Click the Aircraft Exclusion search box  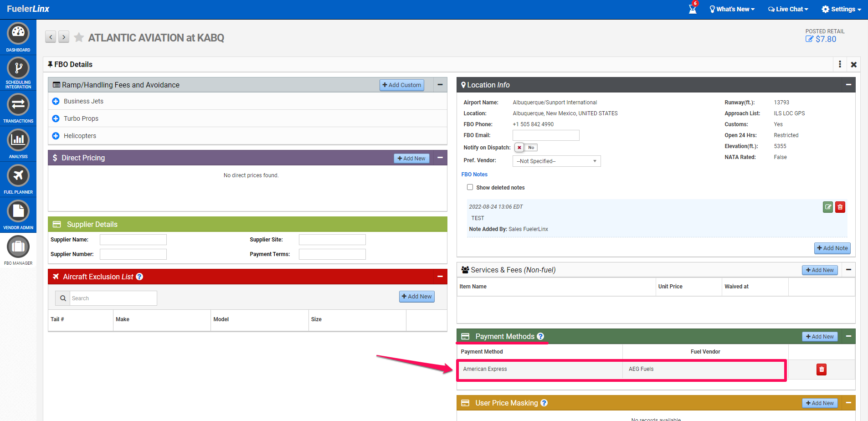[x=113, y=298]
